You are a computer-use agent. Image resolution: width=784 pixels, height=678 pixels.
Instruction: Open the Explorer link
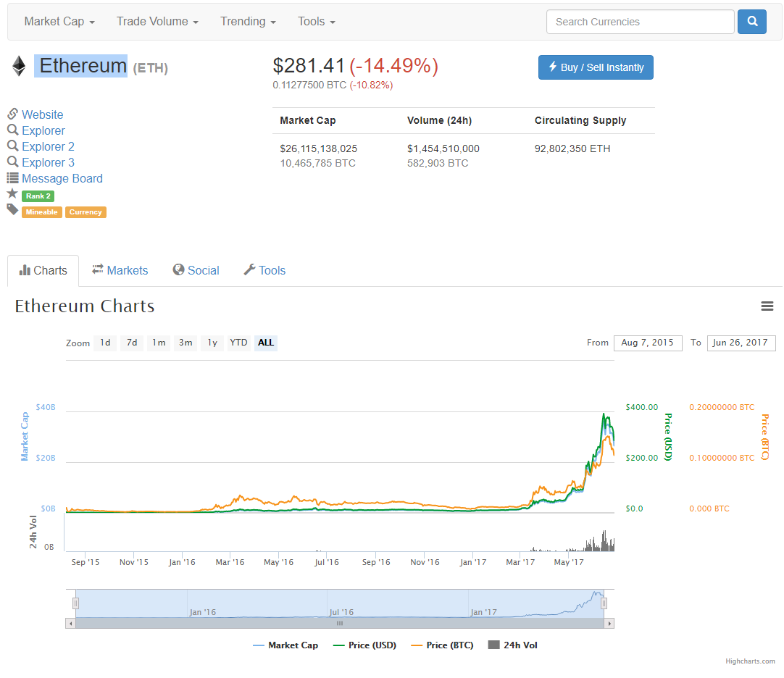click(x=43, y=130)
